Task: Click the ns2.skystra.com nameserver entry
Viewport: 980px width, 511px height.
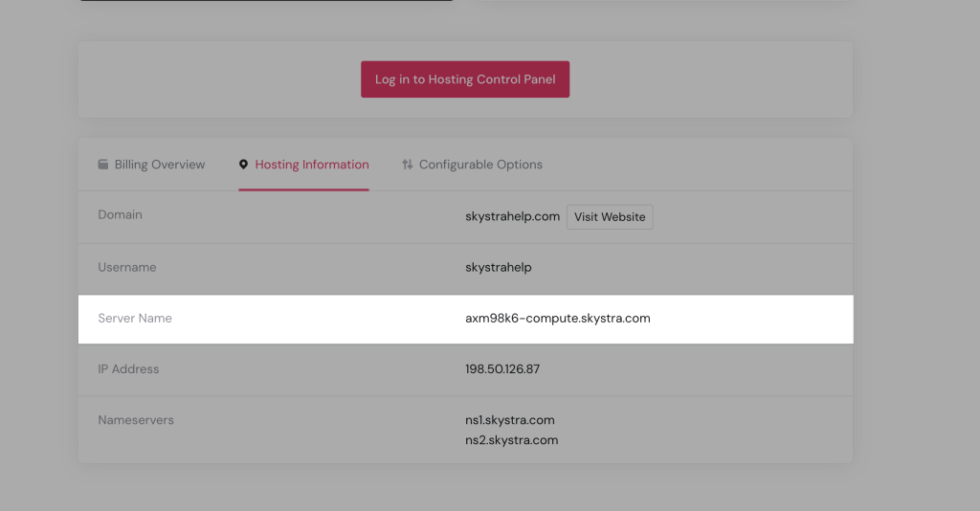Action: click(511, 440)
